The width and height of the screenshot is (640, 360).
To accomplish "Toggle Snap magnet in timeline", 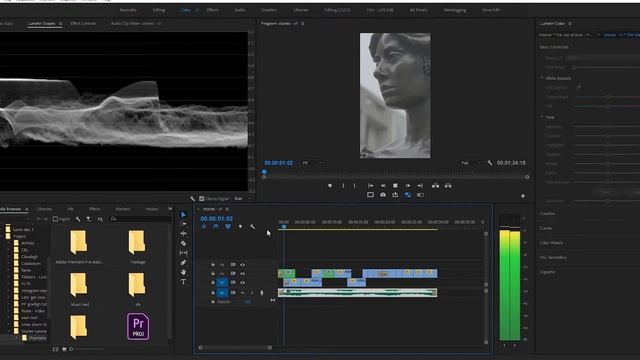I will (x=216, y=227).
